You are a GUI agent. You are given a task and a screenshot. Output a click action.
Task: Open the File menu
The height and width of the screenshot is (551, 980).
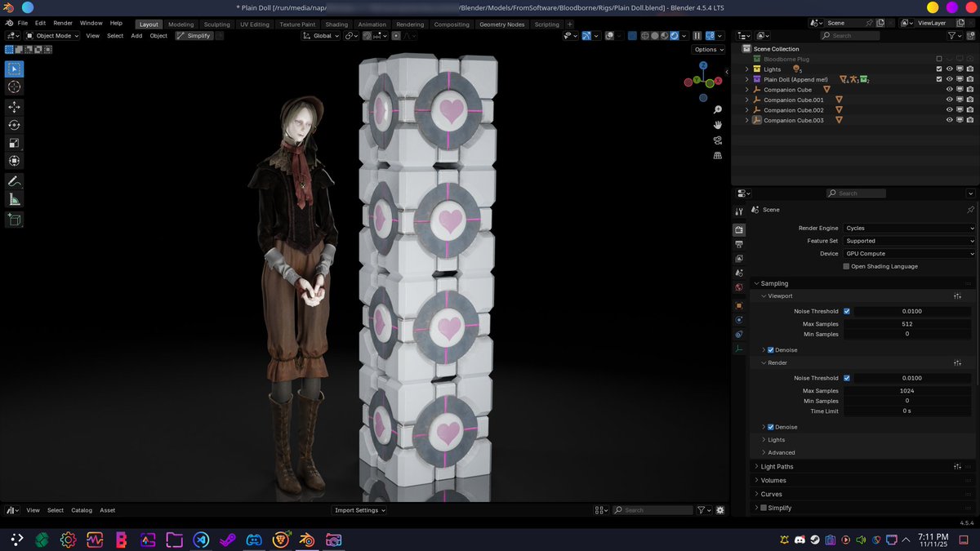(x=23, y=23)
